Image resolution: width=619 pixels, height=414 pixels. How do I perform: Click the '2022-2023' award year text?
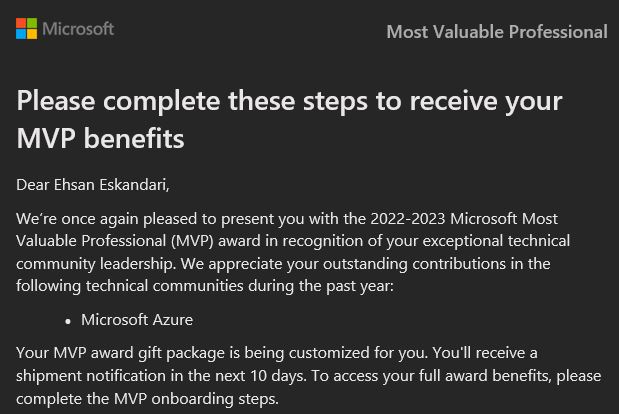point(408,219)
